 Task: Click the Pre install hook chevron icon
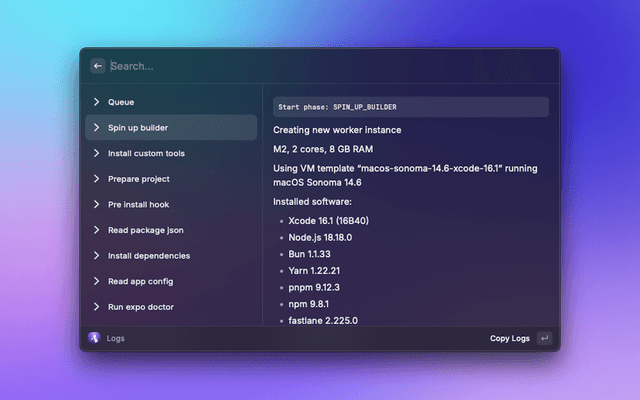pos(97,205)
